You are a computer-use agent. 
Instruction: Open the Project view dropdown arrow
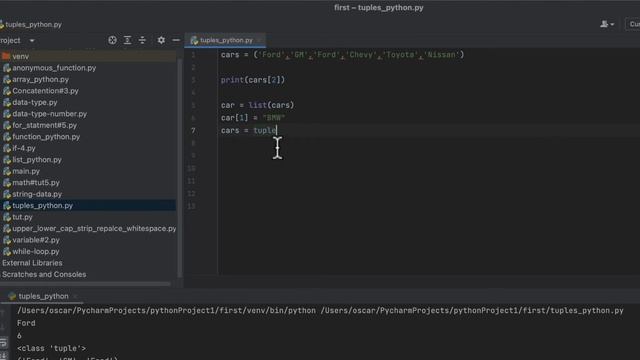(x=32, y=41)
